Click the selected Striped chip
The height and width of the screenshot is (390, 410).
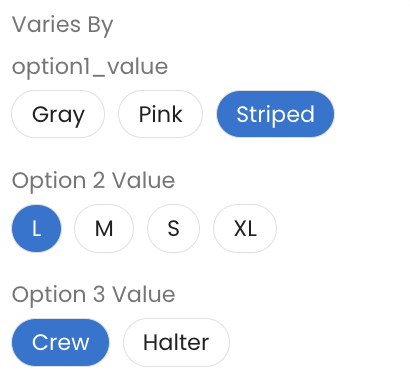(275, 114)
